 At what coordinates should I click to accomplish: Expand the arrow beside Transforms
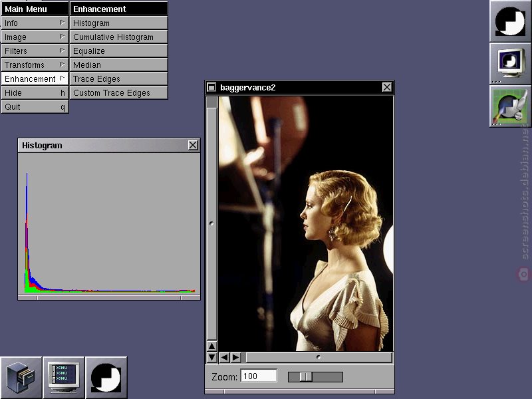click(x=63, y=64)
